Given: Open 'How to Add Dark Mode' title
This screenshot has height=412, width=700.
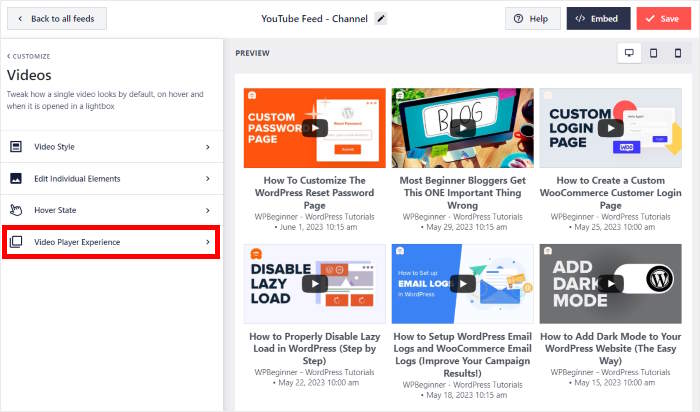Looking at the screenshot, I should click(x=610, y=349).
